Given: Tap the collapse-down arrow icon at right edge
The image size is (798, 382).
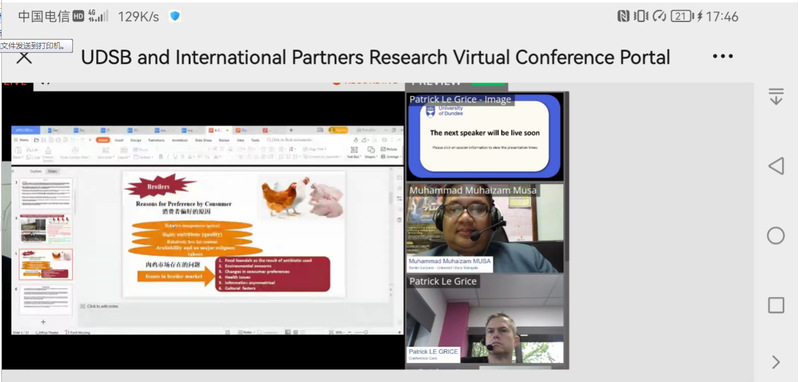Looking at the screenshot, I should point(776,96).
